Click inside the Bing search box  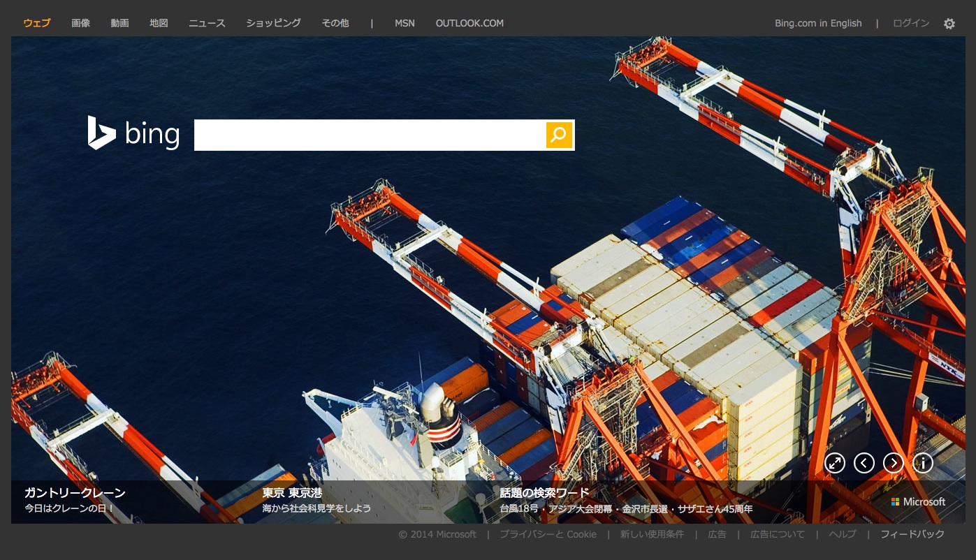(369, 135)
